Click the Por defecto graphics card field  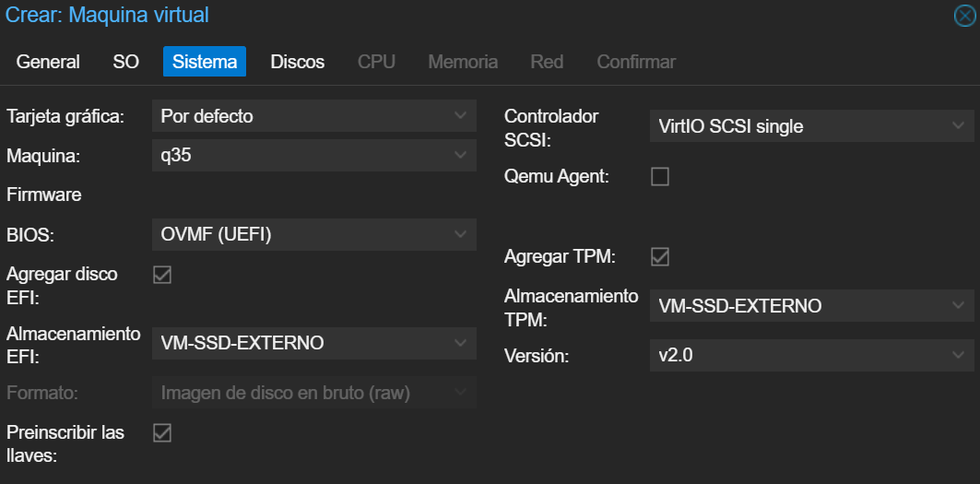314,115
